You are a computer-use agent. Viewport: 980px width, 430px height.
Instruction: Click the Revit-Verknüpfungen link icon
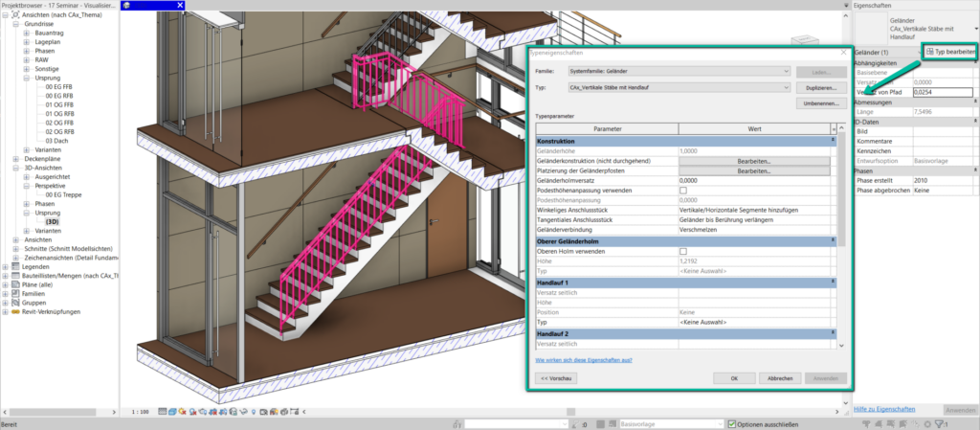point(16,312)
